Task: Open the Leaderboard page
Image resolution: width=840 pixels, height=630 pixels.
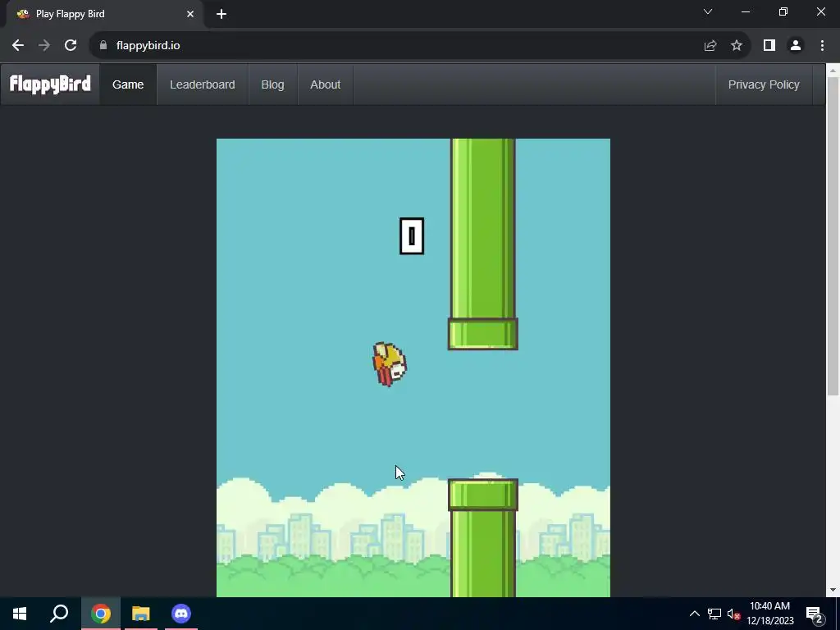Action: (203, 84)
